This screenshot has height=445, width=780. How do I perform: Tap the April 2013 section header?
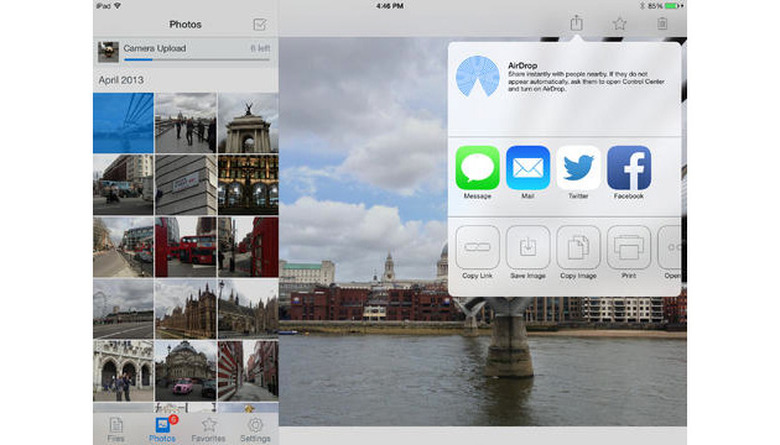pos(121,80)
